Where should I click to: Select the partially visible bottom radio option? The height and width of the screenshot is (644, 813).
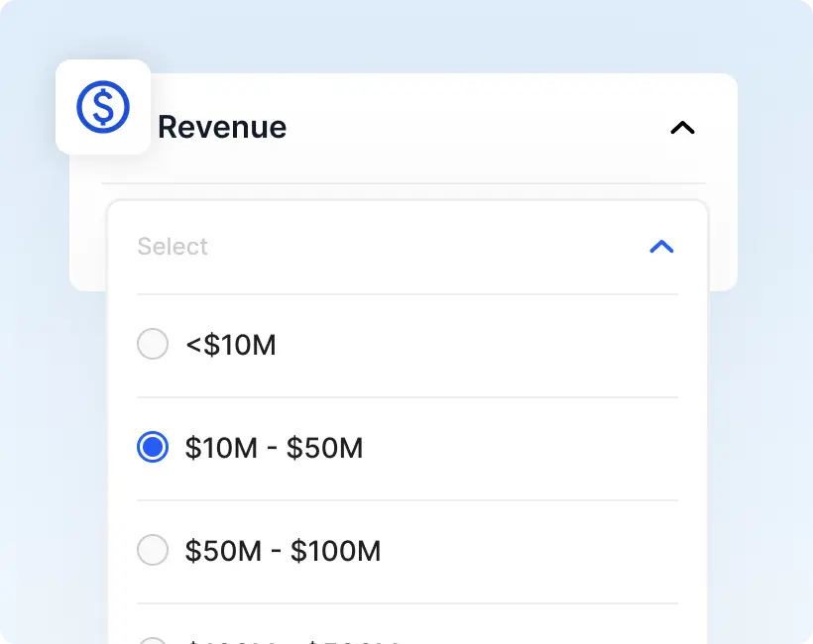click(153, 640)
